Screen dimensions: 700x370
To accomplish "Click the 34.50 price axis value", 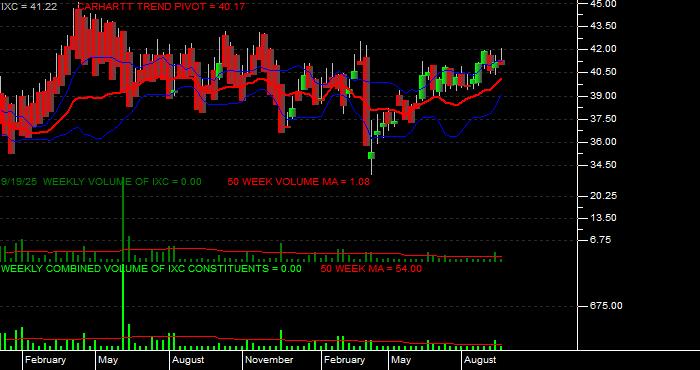I will click(603, 165).
